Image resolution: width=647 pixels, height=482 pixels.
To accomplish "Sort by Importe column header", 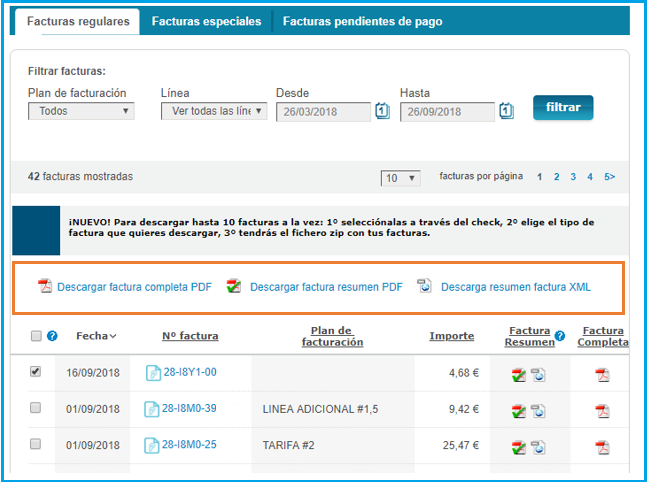I will 451,336.
